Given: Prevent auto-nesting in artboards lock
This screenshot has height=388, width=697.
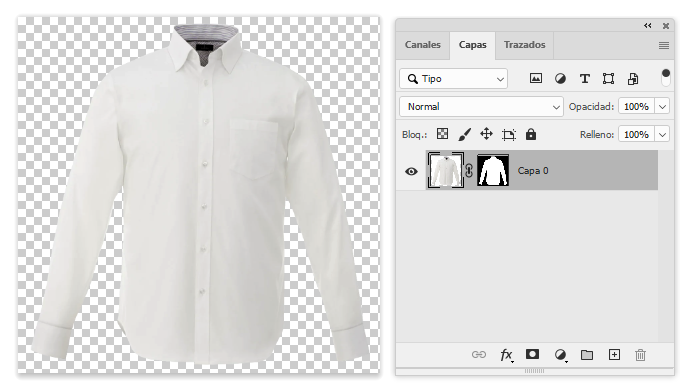Looking at the screenshot, I should (x=509, y=134).
